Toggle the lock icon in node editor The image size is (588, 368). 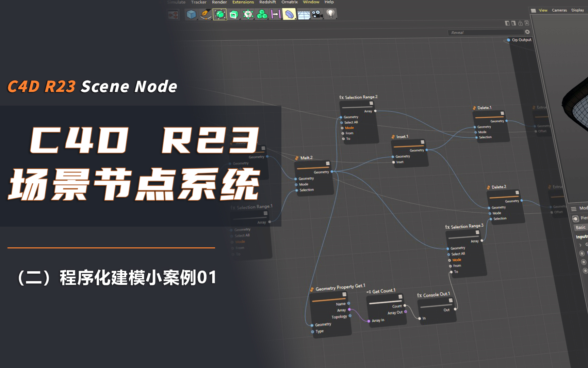click(x=520, y=23)
